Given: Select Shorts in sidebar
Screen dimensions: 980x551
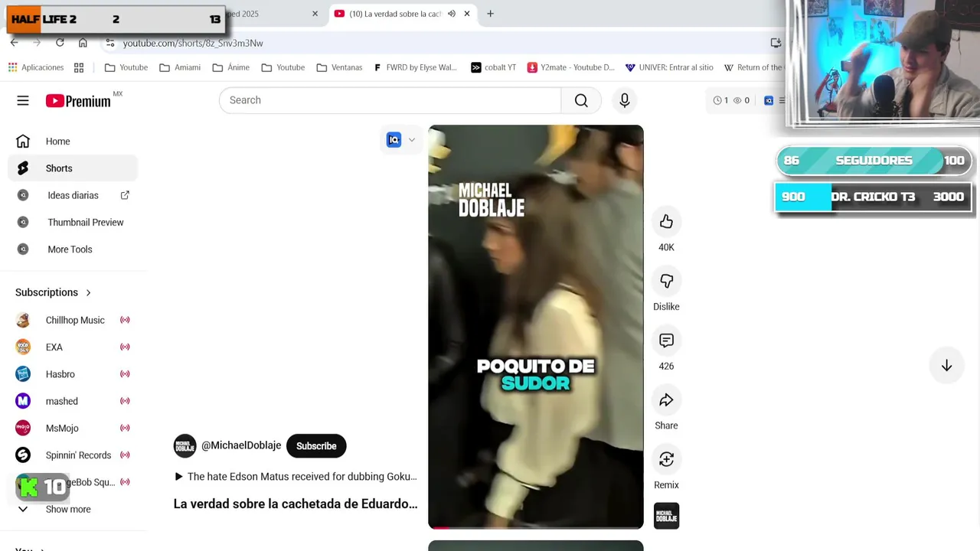Looking at the screenshot, I should 73,168.
